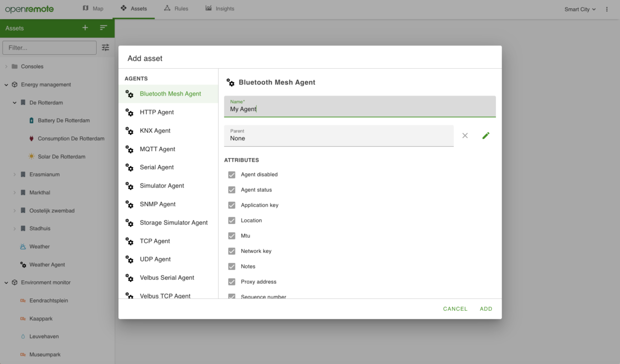Toggle the Agent disabled checkbox

pos(232,175)
